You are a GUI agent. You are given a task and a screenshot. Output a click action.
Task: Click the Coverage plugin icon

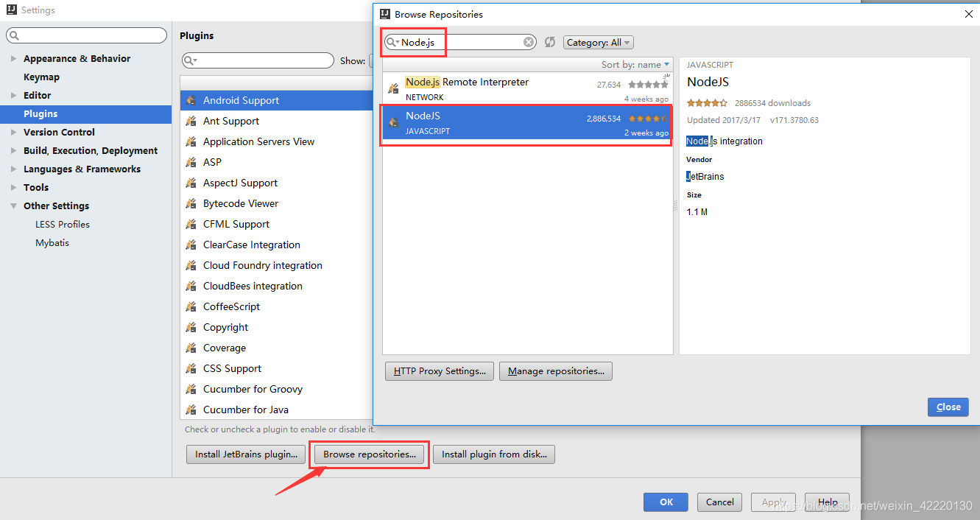(x=191, y=348)
